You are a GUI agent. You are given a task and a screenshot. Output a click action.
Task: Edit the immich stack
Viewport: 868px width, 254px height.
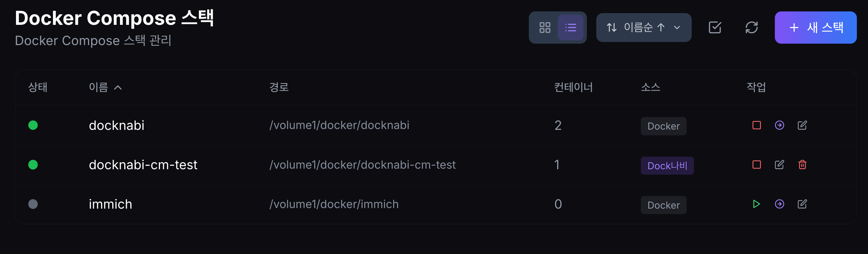click(x=802, y=204)
